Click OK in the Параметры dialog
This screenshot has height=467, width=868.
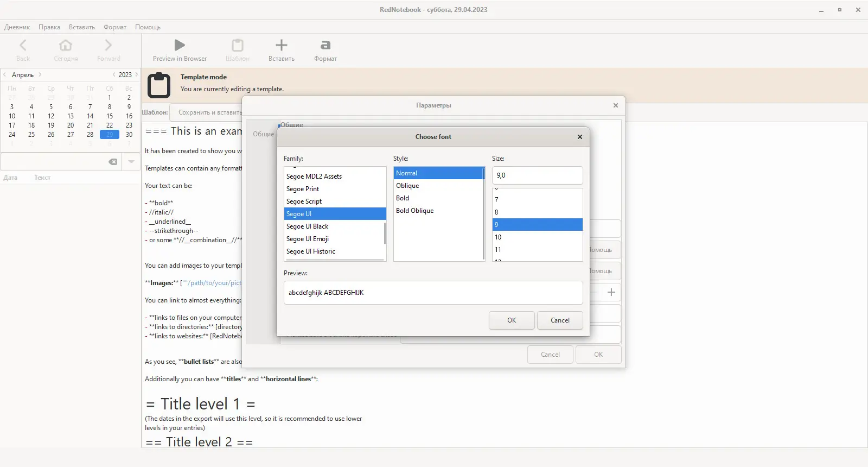tap(598, 355)
